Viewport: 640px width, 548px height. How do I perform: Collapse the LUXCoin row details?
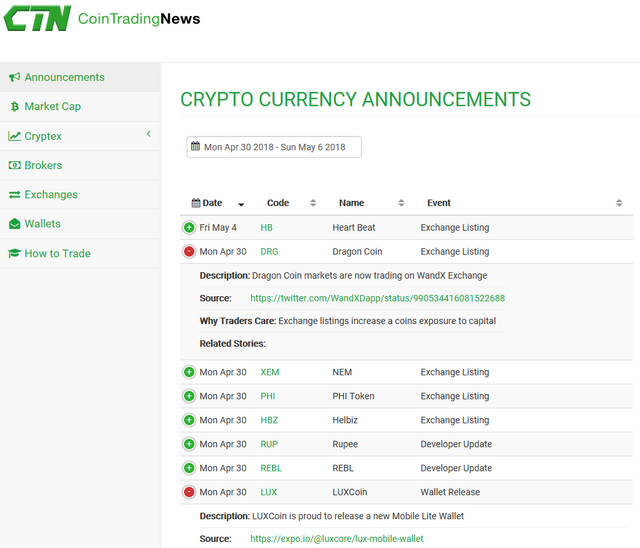click(189, 492)
